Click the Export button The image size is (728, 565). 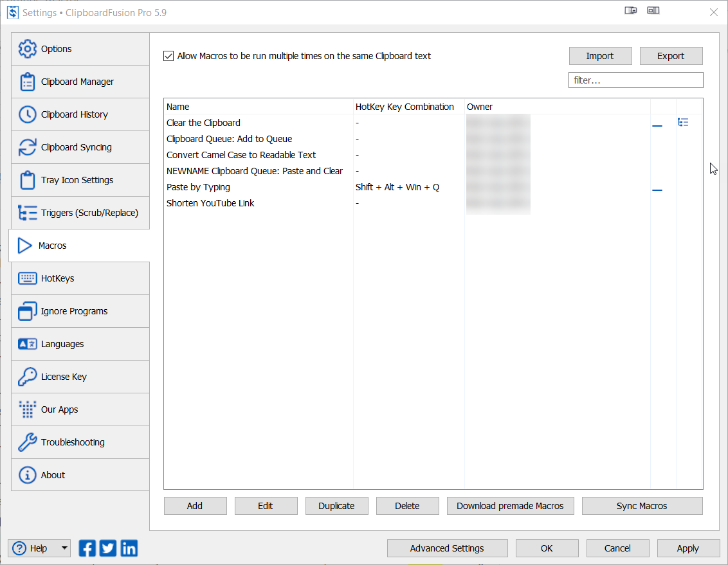click(671, 56)
